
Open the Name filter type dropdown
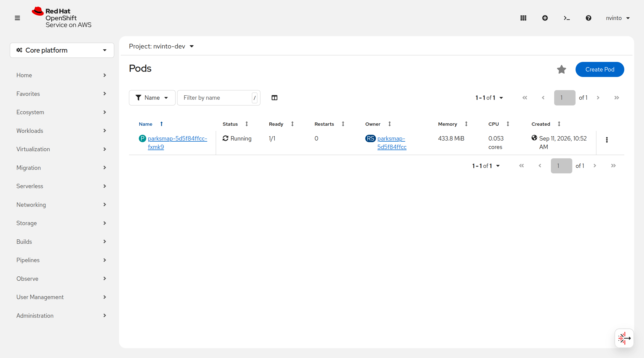coord(152,98)
